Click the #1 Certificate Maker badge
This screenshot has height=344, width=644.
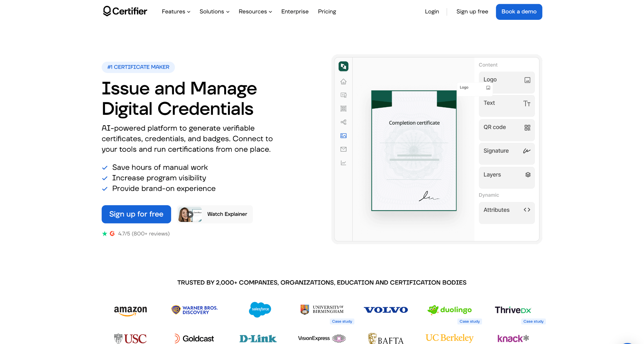pos(138,67)
